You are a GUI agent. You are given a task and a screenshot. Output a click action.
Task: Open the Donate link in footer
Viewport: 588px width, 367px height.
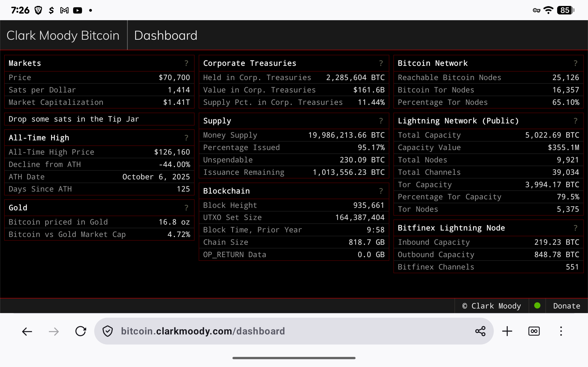567,306
